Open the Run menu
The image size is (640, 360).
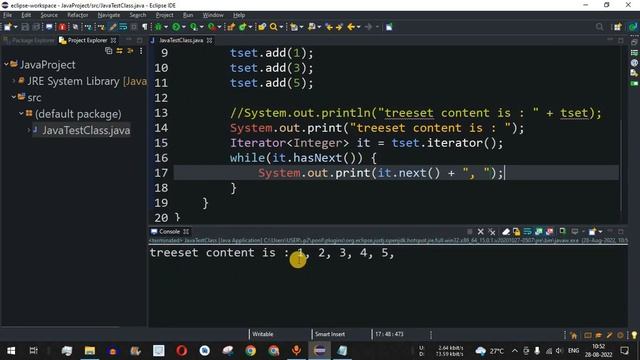point(188,15)
